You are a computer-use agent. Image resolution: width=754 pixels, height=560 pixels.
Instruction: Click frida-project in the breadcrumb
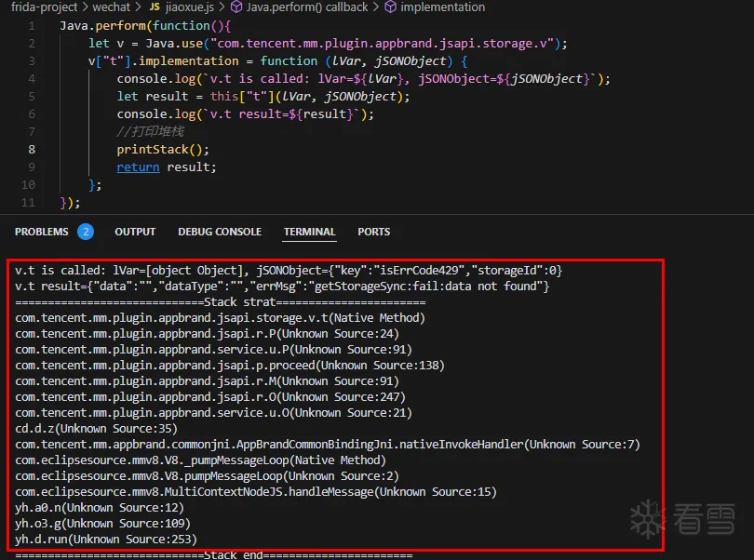pyautogui.click(x=45, y=7)
